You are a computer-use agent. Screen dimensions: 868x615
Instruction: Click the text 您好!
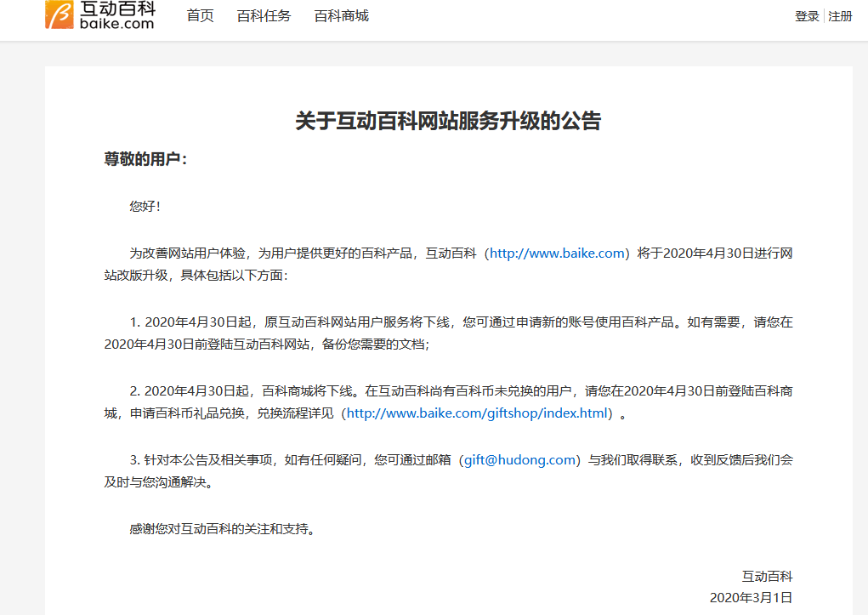click(145, 207)
